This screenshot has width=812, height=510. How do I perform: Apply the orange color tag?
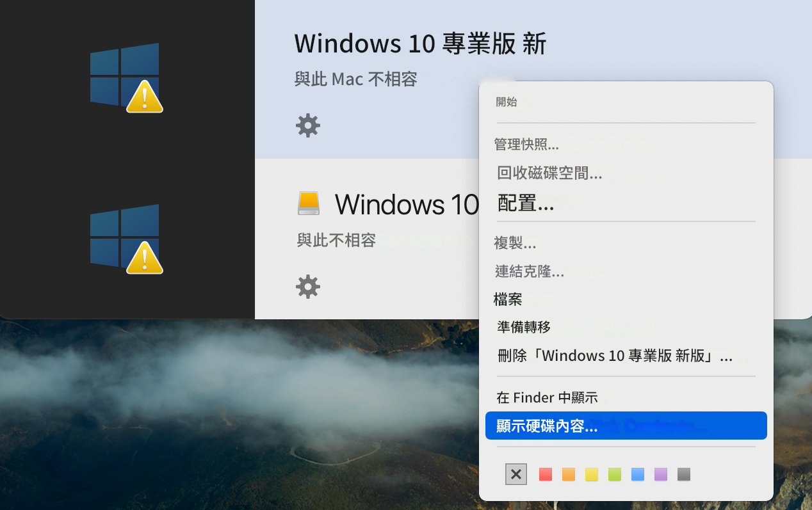569,474
